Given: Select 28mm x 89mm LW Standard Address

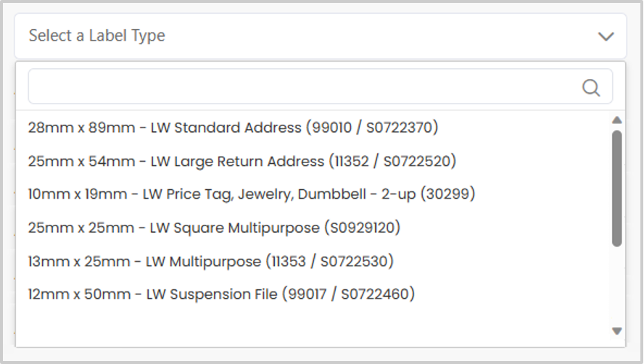Looking at the screenshot, I should (233, 128).
